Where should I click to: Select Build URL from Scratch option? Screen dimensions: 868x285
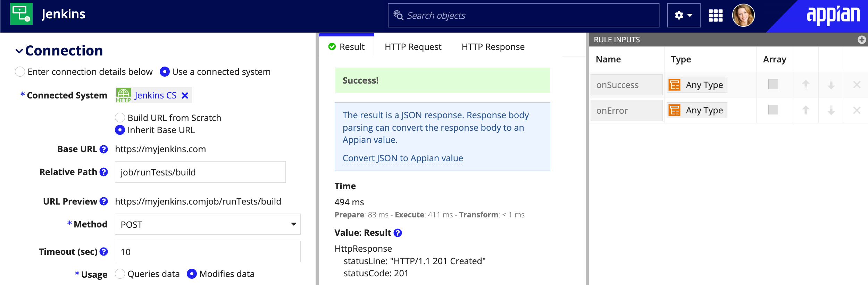(x=120, y=118)
